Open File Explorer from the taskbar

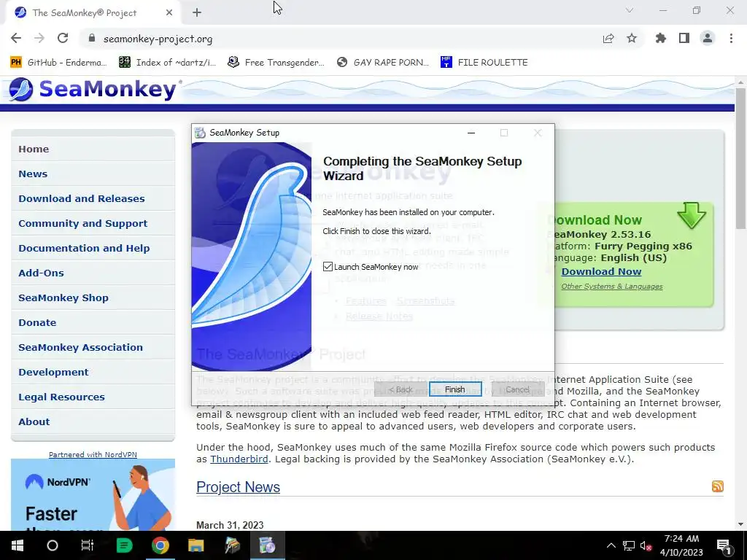pos(196,545)
